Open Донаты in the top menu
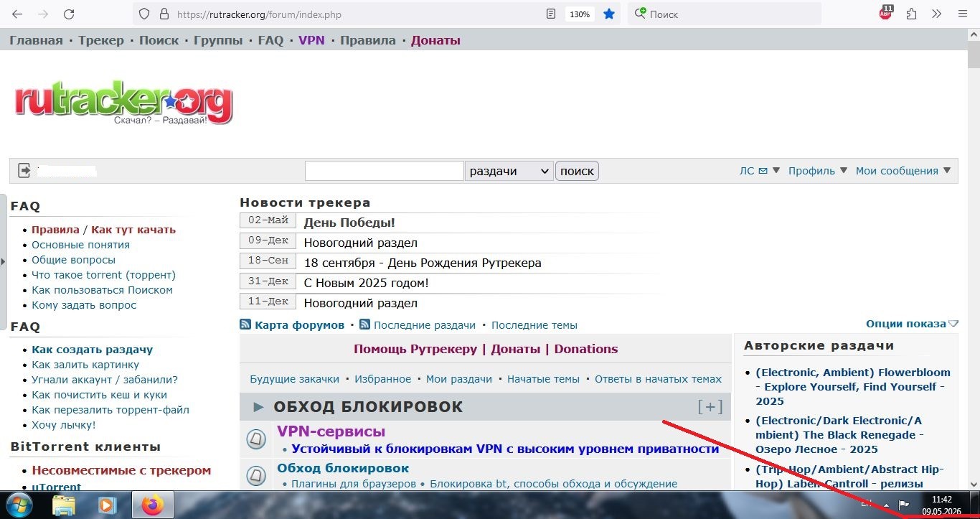 pos(435,40)
